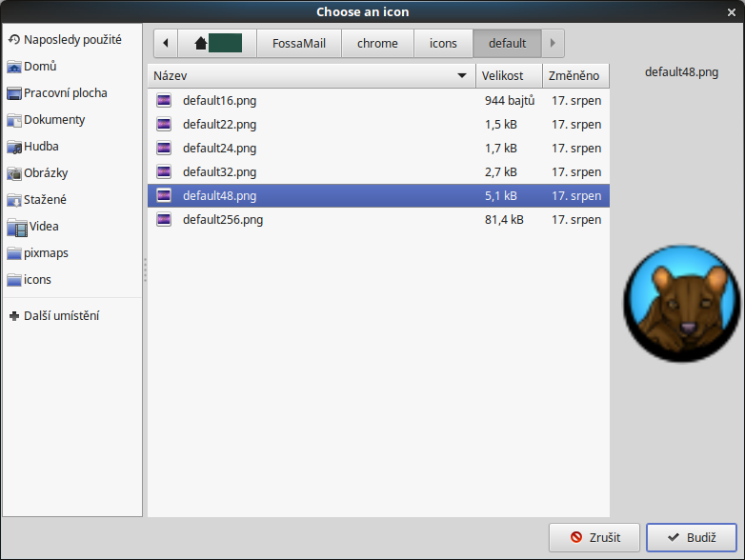745x560 pixels.
Task: Click the default48.png preview label
Action: (681, 72)
